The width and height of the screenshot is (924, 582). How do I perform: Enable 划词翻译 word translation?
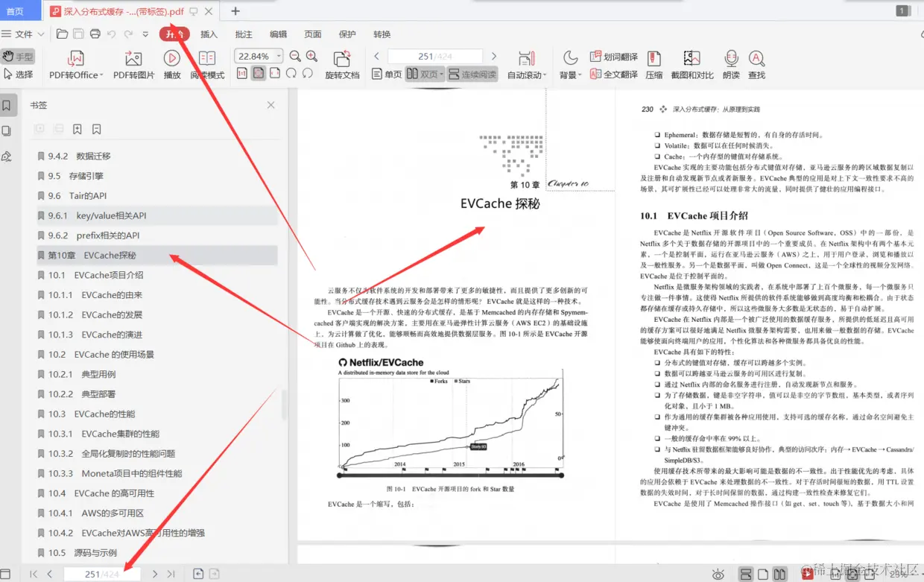[x=613, y=57]
